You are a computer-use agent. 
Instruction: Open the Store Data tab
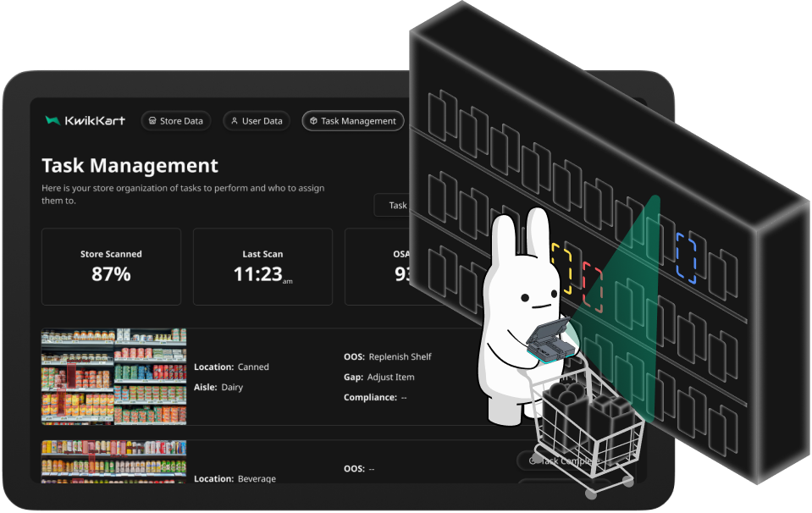tap(176, 121)
